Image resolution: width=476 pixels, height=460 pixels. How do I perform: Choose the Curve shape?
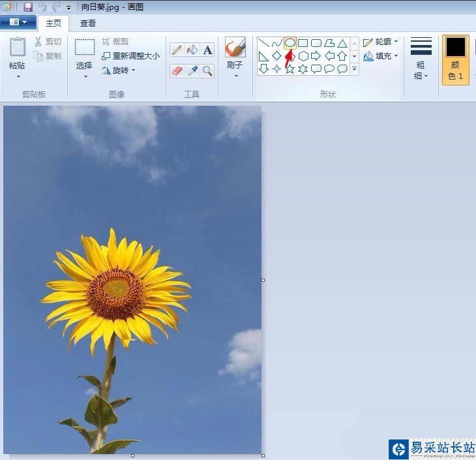pyautogui.click(x=276, y=43)
